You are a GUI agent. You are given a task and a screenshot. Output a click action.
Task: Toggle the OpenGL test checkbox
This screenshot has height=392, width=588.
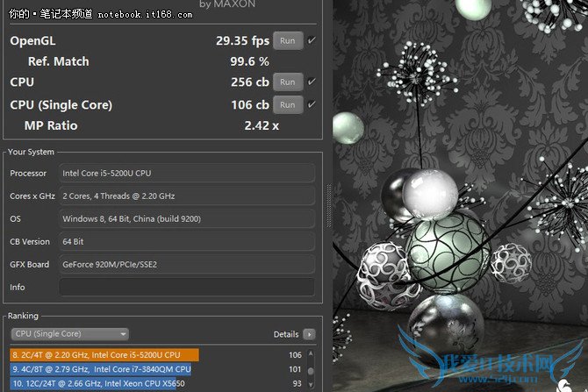coord(312,40)
